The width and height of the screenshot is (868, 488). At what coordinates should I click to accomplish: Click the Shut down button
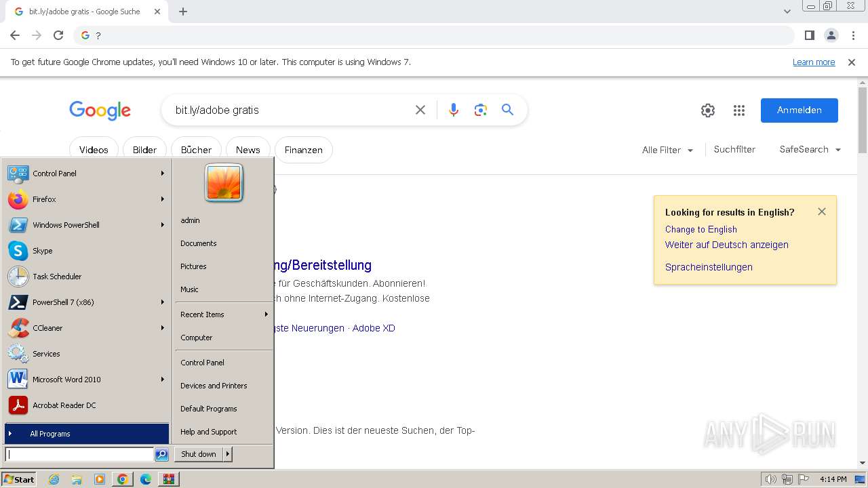[x=199, y=454]
